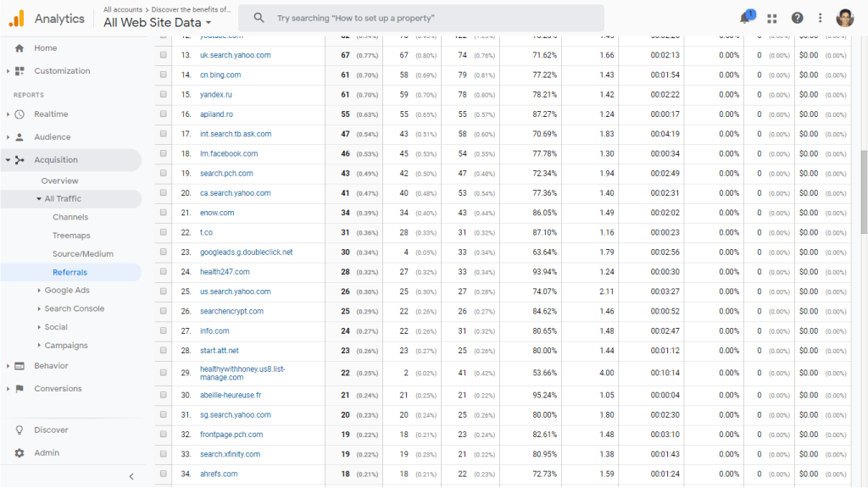Go to the Home menu item
Viewport: 868px width, 488px height.
[x=46, y=48]
